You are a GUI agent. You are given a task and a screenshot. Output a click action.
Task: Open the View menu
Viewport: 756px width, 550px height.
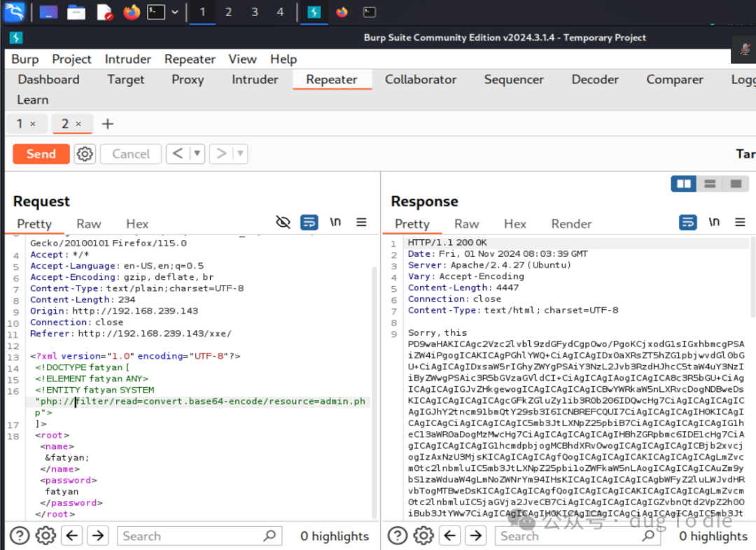242,59
